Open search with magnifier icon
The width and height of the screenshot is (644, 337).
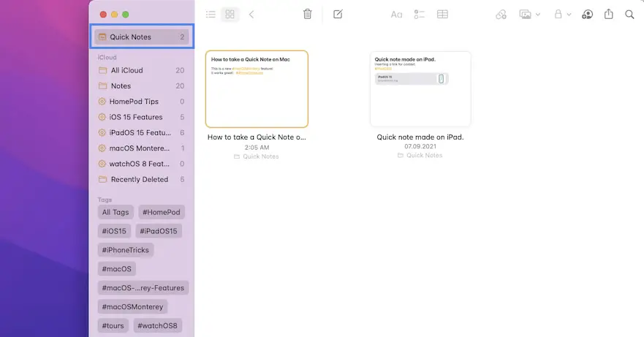click(x=629, y=15)
